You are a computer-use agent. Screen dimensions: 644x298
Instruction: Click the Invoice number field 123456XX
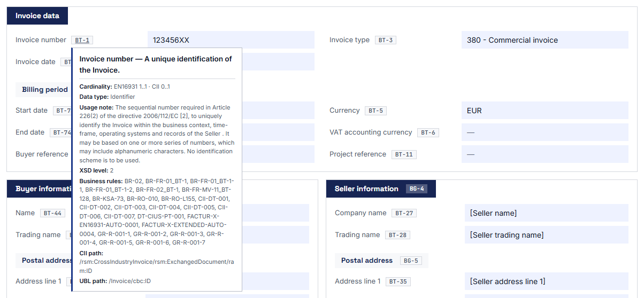tap(231, 40)
